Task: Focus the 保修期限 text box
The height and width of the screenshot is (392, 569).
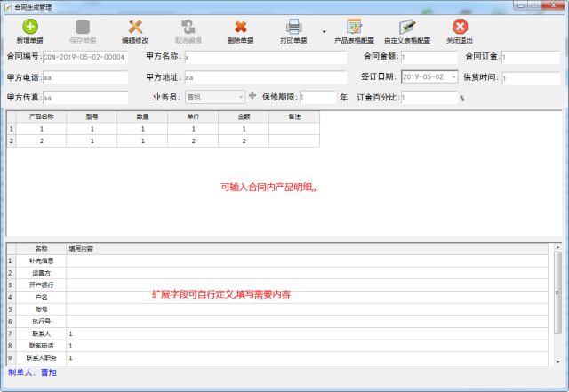Action: (317, 97)
